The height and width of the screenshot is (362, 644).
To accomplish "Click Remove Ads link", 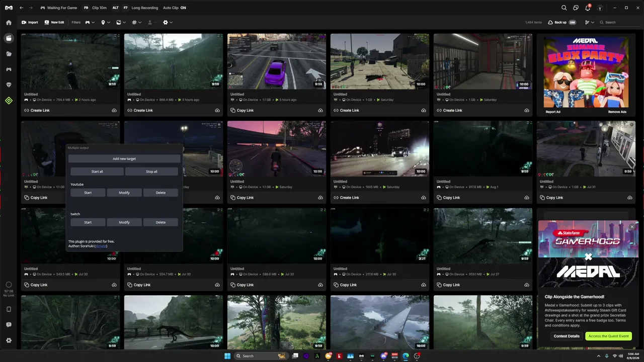I will click(617, 112).
